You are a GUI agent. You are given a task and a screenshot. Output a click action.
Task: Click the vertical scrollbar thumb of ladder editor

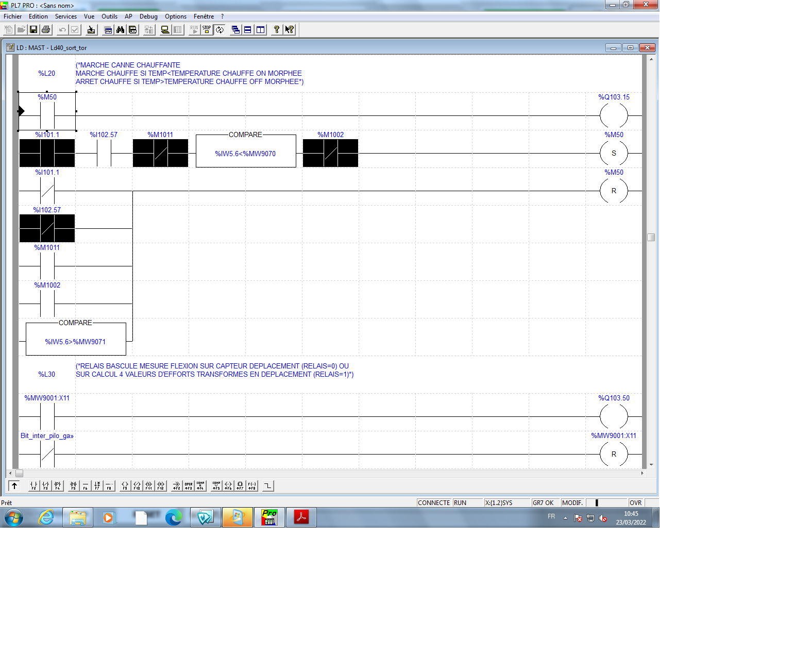click(651, 237)
